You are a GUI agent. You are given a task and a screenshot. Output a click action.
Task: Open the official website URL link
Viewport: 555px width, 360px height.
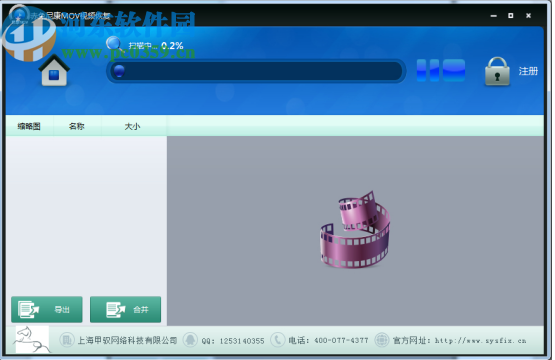[480, 341]
